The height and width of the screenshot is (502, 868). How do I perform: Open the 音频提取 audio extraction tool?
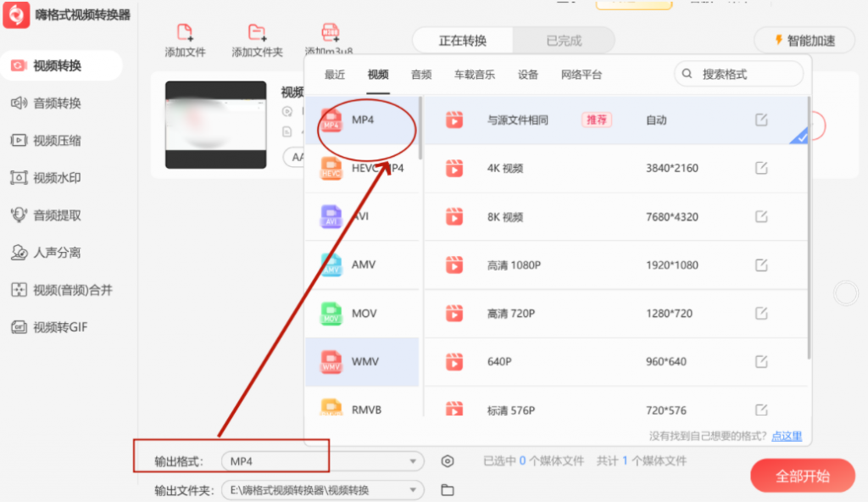click(x=55, y=215)
